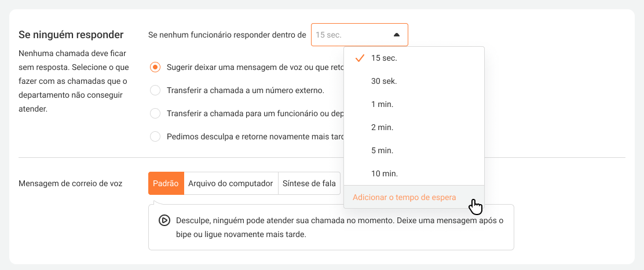Pick 1 min. wait time
644x270 pixels.
382,104
